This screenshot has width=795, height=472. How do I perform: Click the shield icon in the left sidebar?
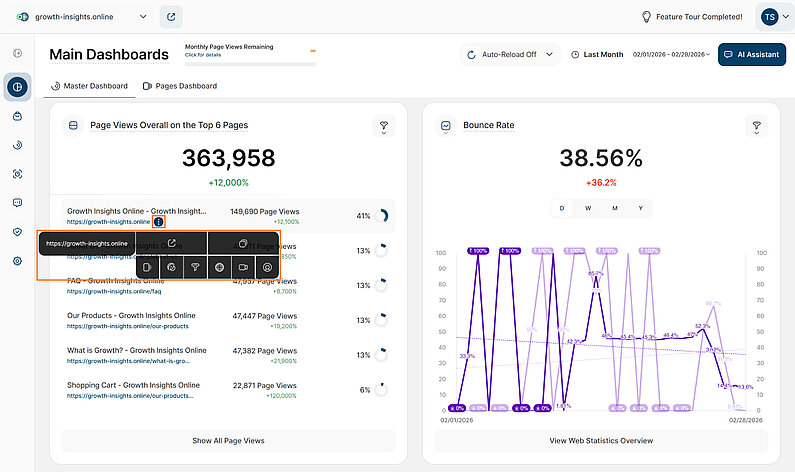coord(17,232)
